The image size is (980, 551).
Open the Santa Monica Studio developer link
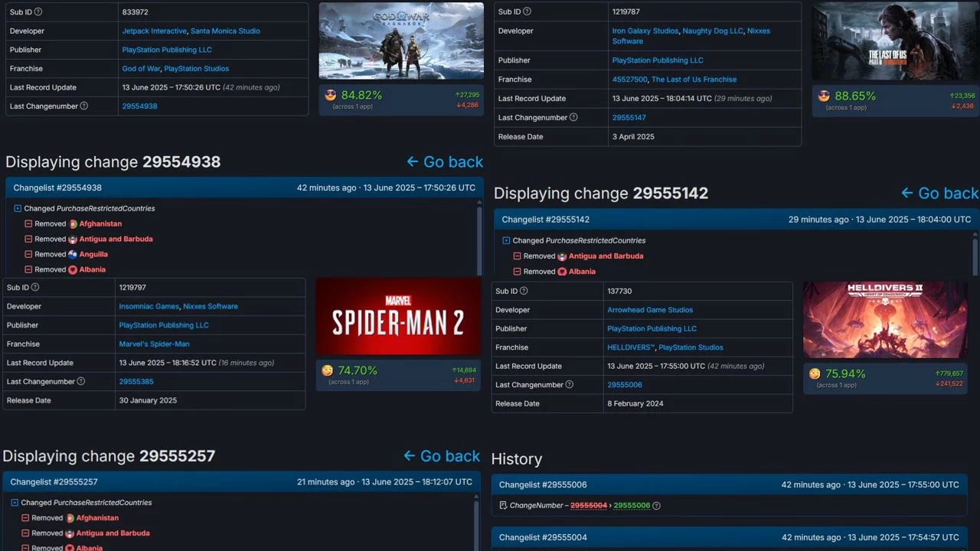coord(225,31)
